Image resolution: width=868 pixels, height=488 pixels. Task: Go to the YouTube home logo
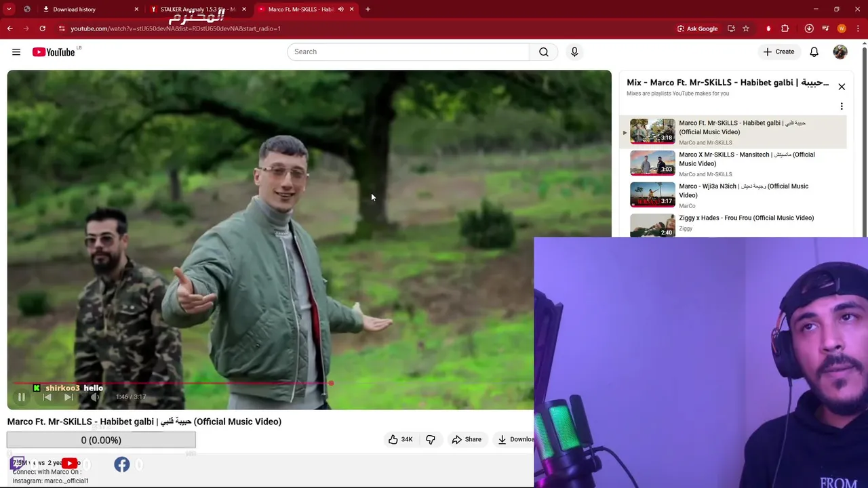[54, 52]
